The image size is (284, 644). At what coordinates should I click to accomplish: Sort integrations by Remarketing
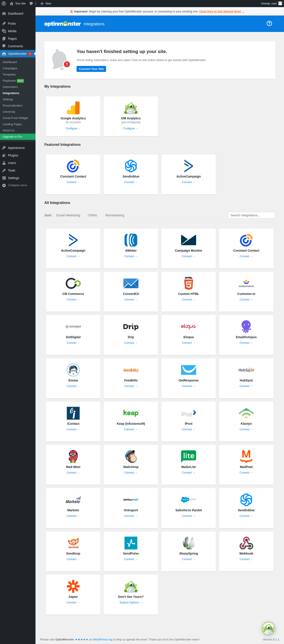click(x=115, y=215)
